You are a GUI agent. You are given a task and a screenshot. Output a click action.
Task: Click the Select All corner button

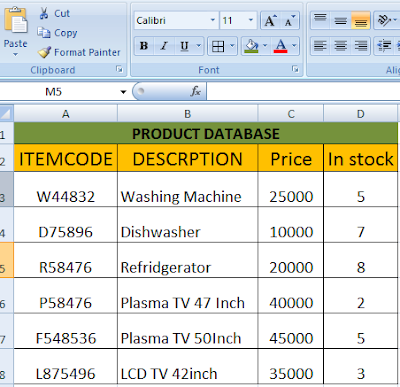point(7,114)
